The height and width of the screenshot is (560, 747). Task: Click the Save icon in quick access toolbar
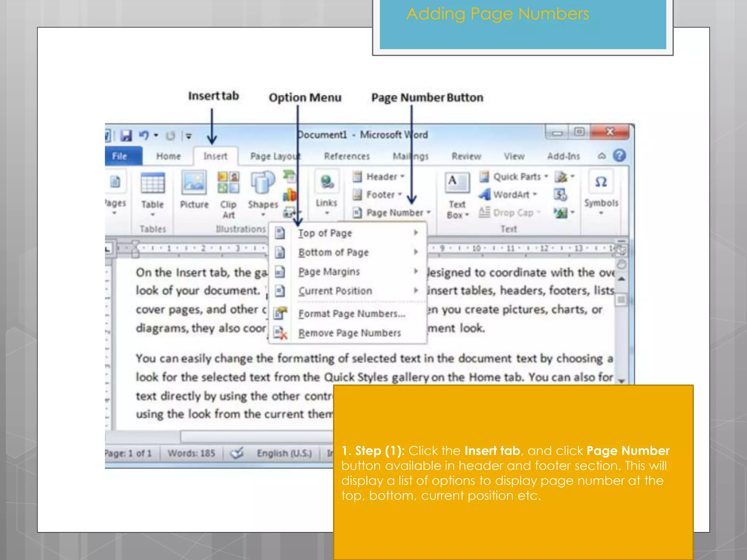click(126, 136)
